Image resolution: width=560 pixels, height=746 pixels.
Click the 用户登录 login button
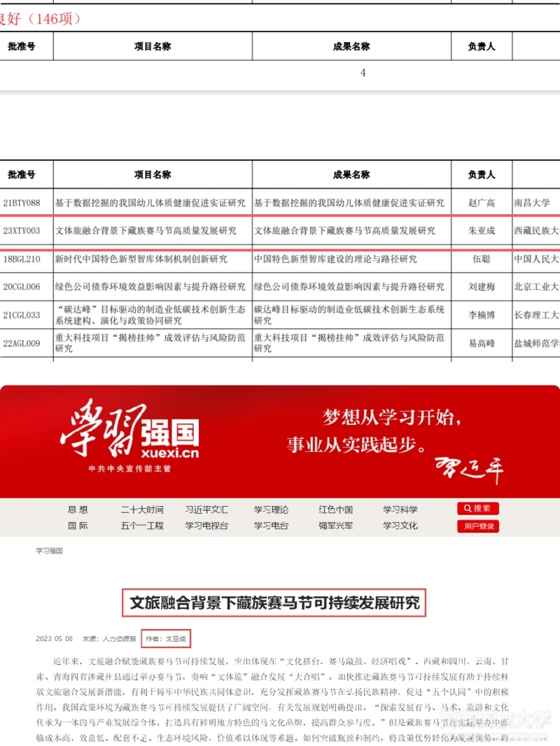pyautogui.click(x=478, y=526)
